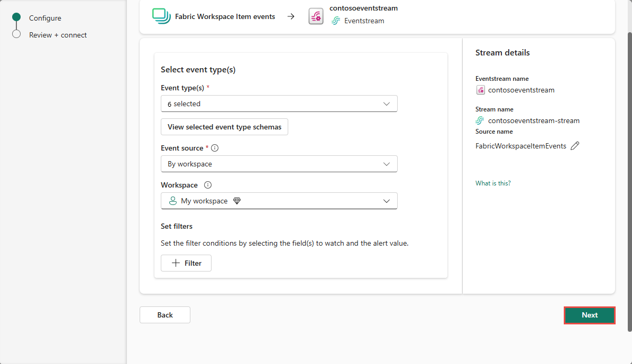
Task: Open the Event source By workspace dropdown
Action: (x=279, y=164)
